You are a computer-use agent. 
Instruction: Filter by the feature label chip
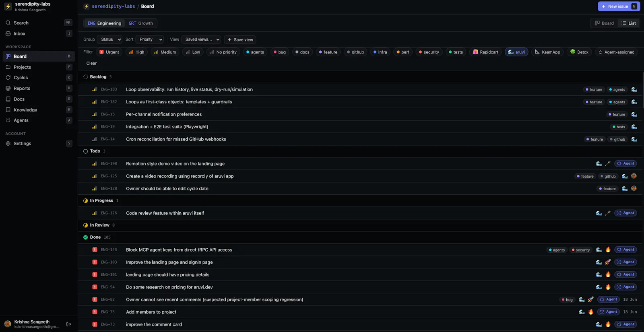pos(328,52)
